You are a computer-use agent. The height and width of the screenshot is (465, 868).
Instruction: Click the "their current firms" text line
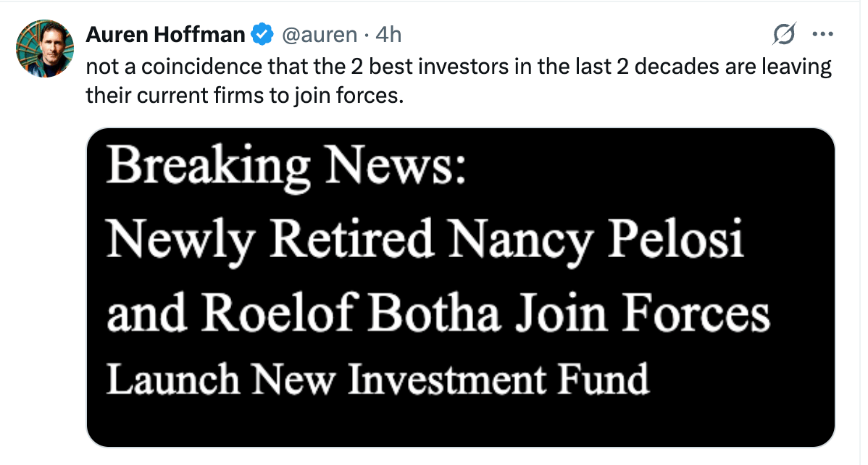pyautogui.click(x=243, y=95)
